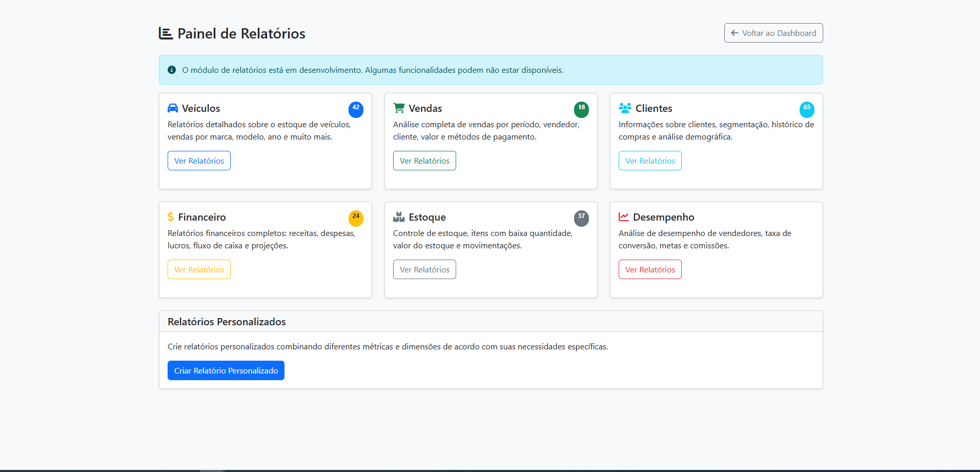This screenshot has width=980, height=472.
Task: Click the green 18 badge on Vendas
Action: point(581,109)
